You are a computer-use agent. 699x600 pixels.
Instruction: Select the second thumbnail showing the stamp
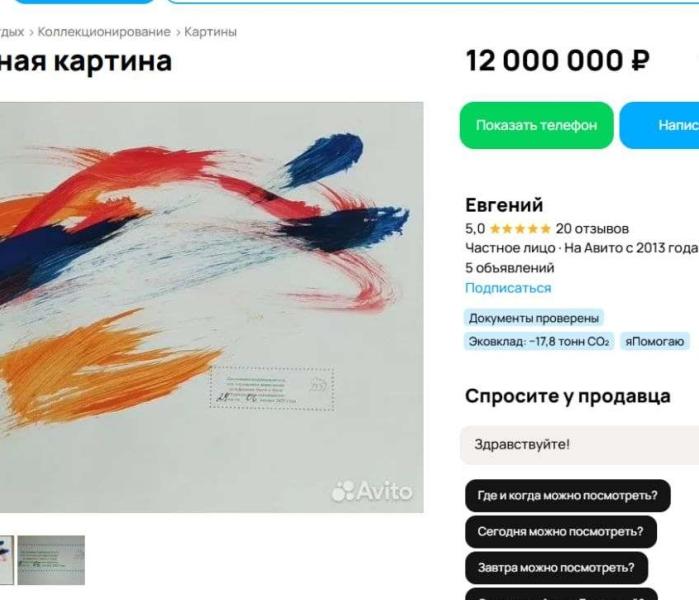[x=51, y=560]
